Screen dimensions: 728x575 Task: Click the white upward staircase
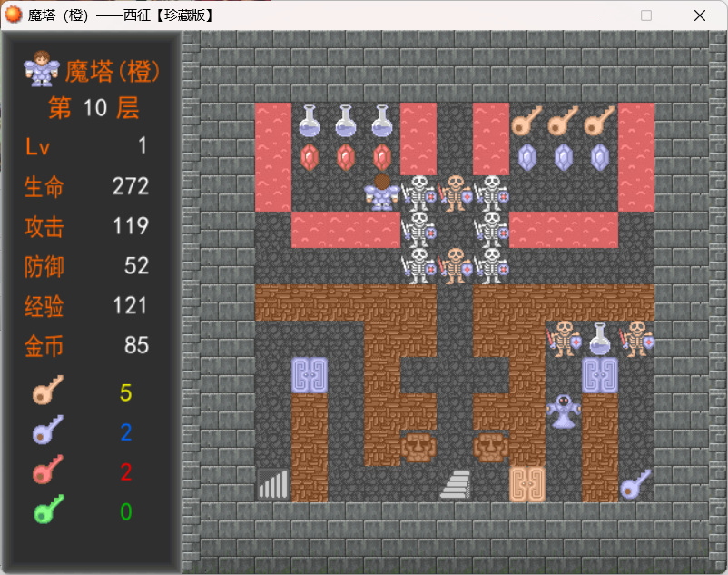(x=455, y=484)
